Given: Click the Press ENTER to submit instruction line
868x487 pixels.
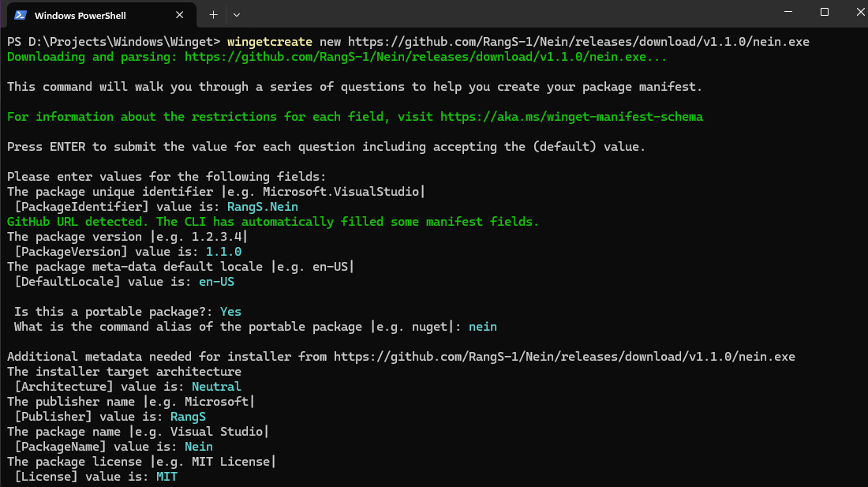Looking at the screenshot, I should (x=326, y=147).
